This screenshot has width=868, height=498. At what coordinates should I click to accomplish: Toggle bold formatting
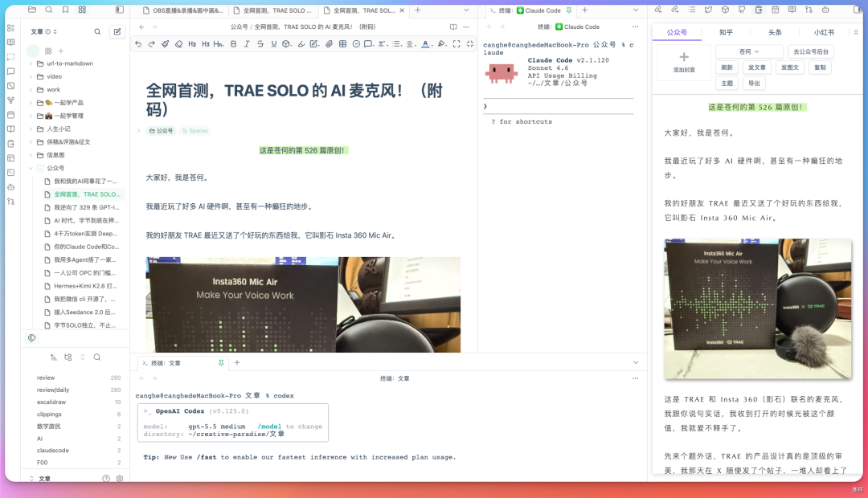[x=233, y=44]
